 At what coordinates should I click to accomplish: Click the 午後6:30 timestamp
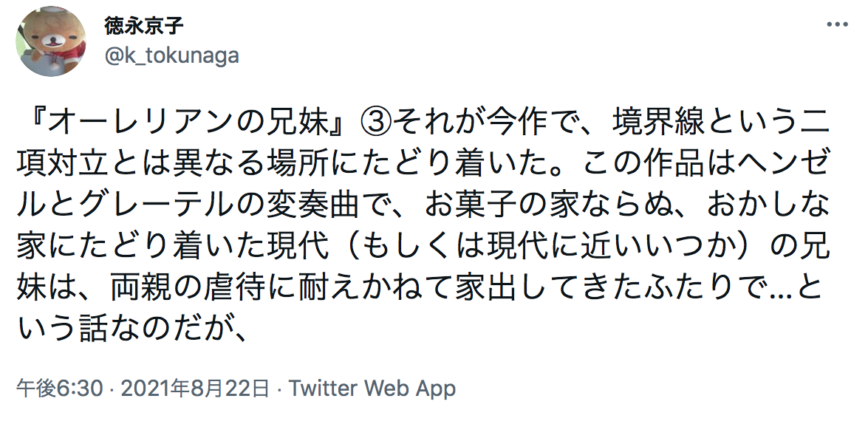tap(59, 388)
